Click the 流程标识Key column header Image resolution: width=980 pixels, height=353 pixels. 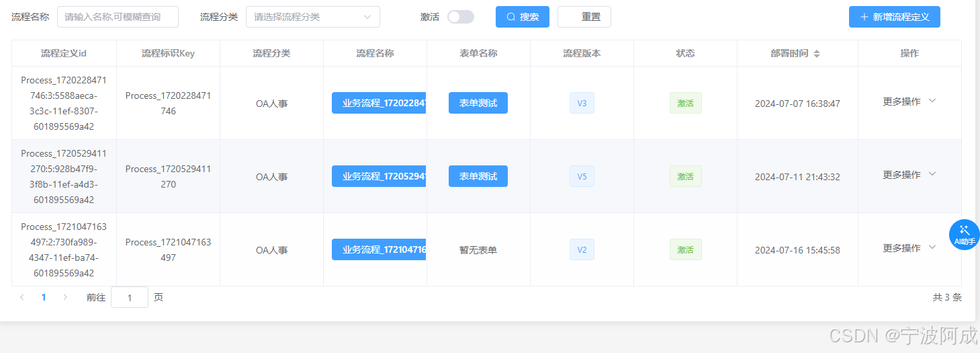pyautogui.click(x=168, y=53)
